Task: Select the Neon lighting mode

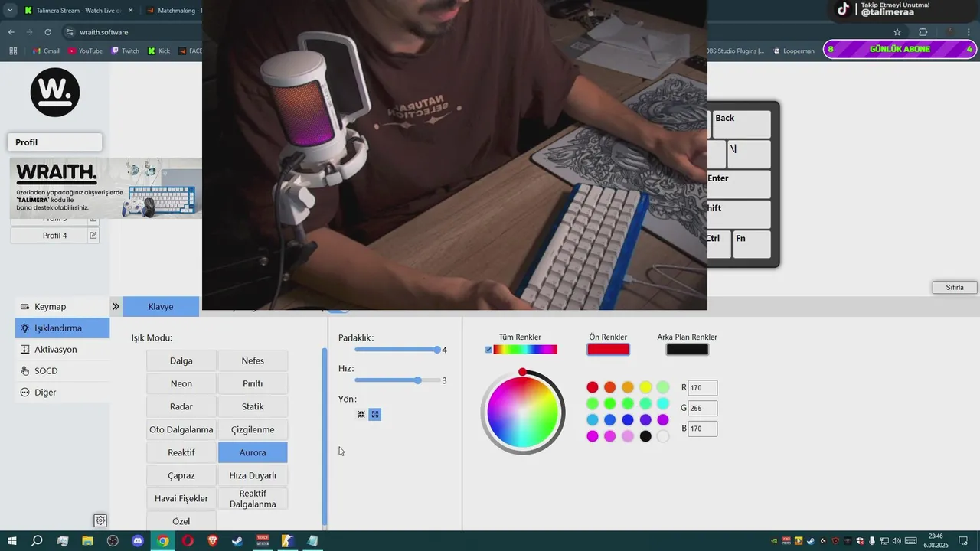Action: [181, 383]
